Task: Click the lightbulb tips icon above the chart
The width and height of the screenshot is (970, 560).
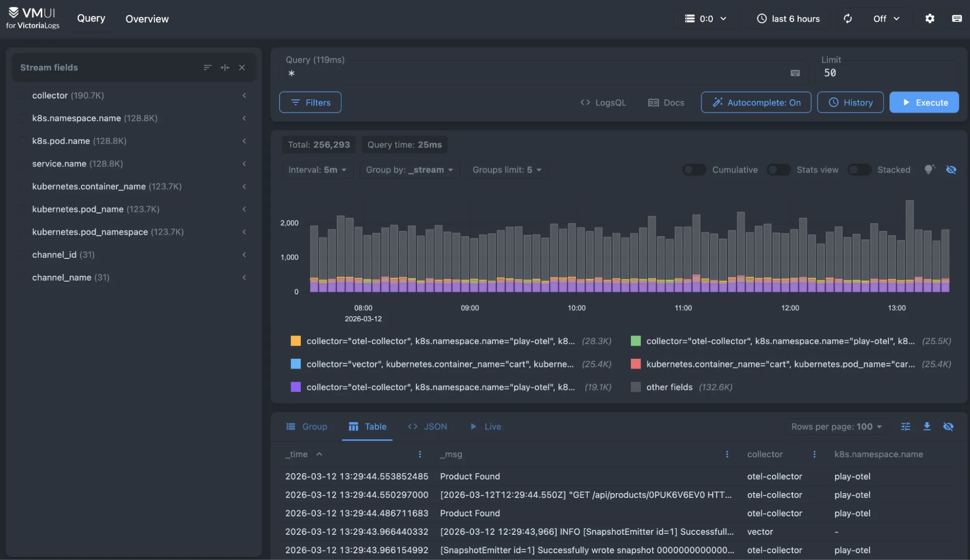Action: (929, 169)
